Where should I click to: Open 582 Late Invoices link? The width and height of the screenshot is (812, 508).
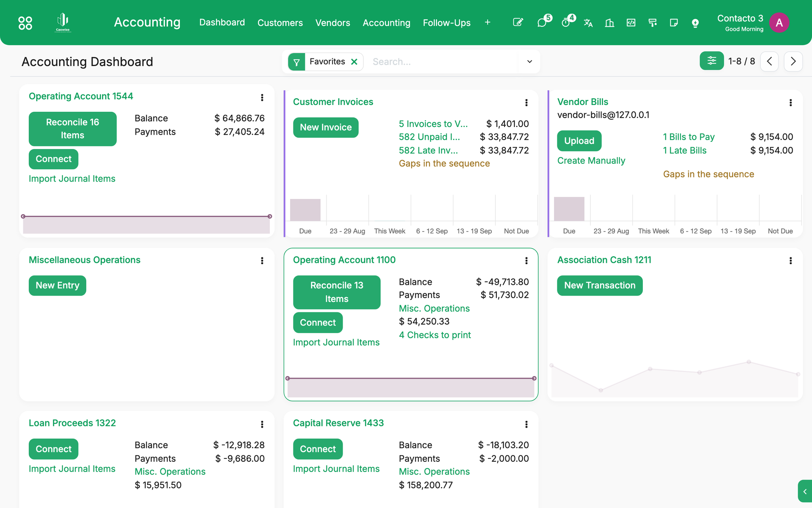[x=428, y=151]
